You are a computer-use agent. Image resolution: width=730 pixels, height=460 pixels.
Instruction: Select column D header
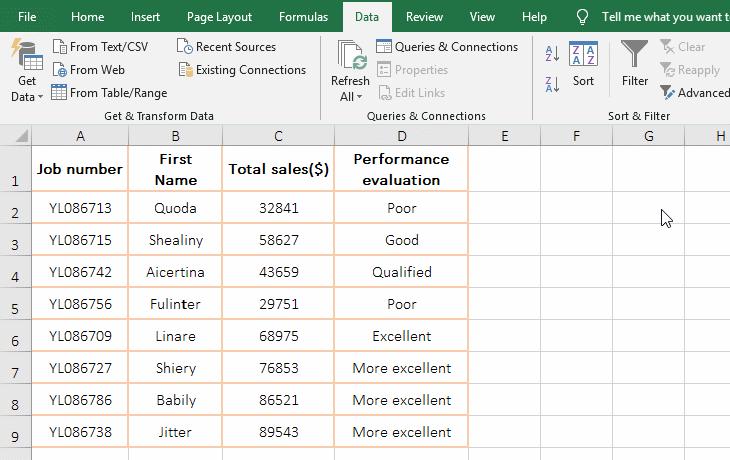click(x=401, y=136)
